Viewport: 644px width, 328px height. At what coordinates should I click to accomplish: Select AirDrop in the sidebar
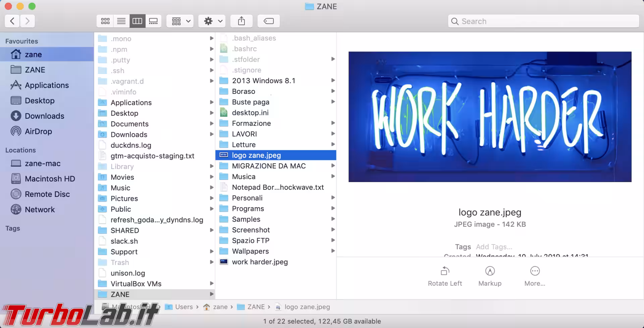38,131
